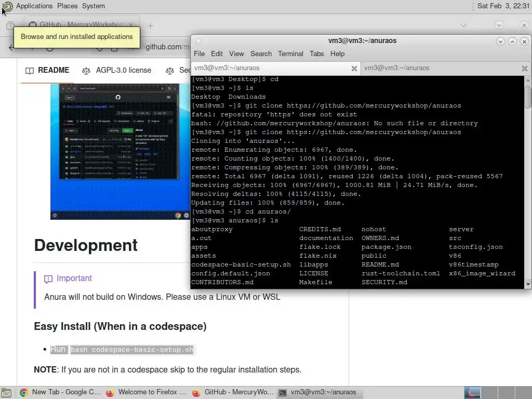532x399 pixels.
Task: Open the Terminal menu in terminal menubar
Action: pyautogui.click(x=290, y=54)
